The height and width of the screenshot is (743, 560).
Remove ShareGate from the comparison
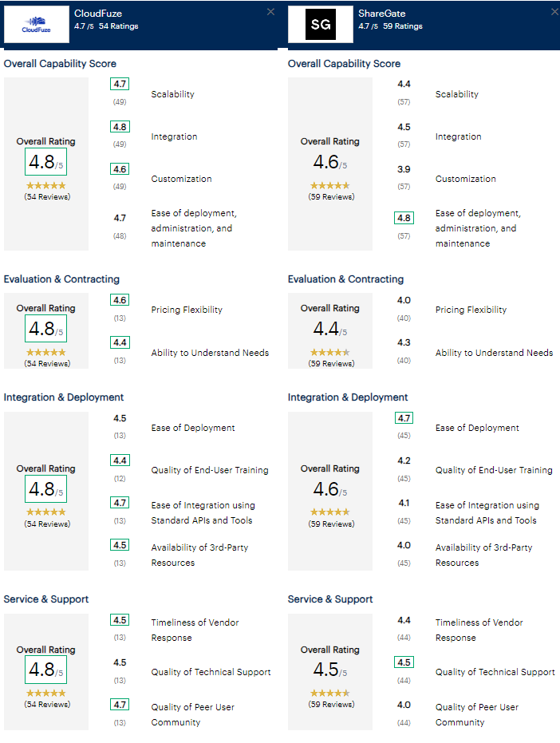(554, 11)
